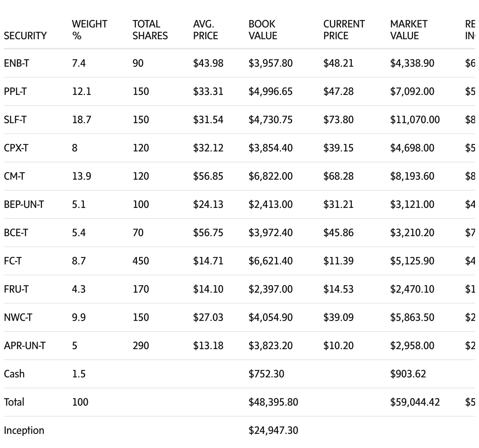
Task: Open the NWC-T security
Action: click(x=18, y=317)
